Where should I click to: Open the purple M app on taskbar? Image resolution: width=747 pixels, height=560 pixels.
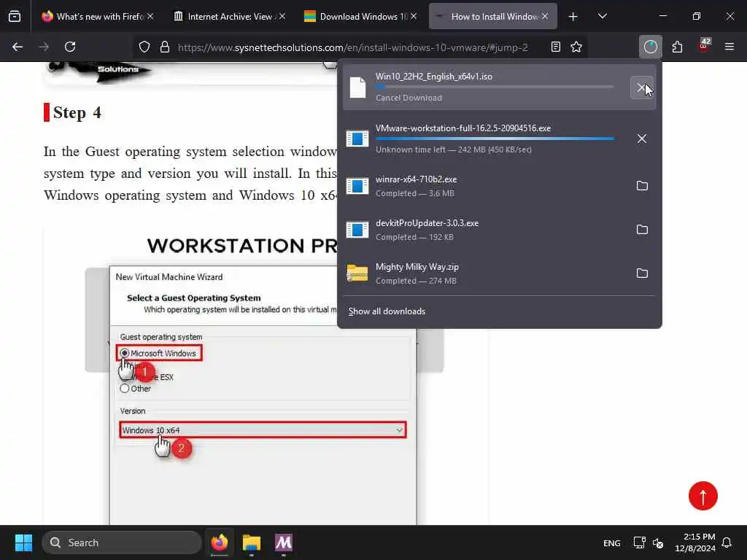[x=284, y=542]
